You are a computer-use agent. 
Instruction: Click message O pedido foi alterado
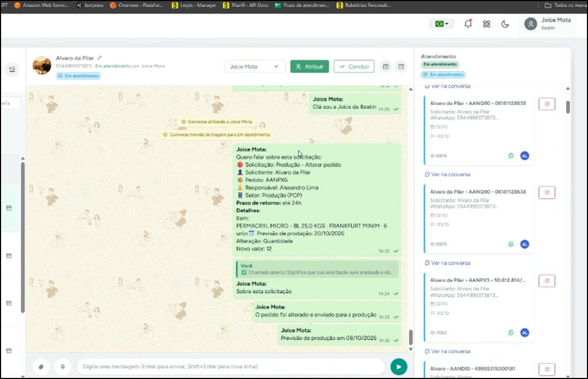327,311
